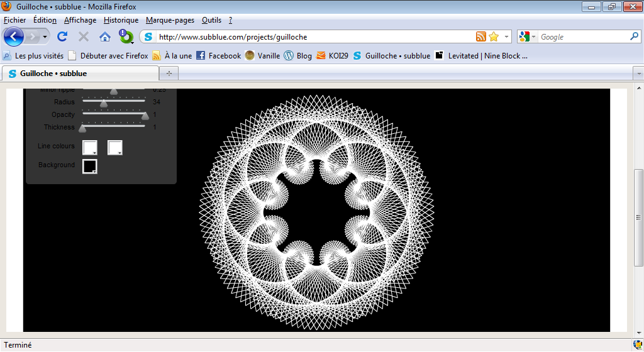Screen dimensions: 644x352
Task: Open the Marque-pages menu
Action: pos(170,20)
